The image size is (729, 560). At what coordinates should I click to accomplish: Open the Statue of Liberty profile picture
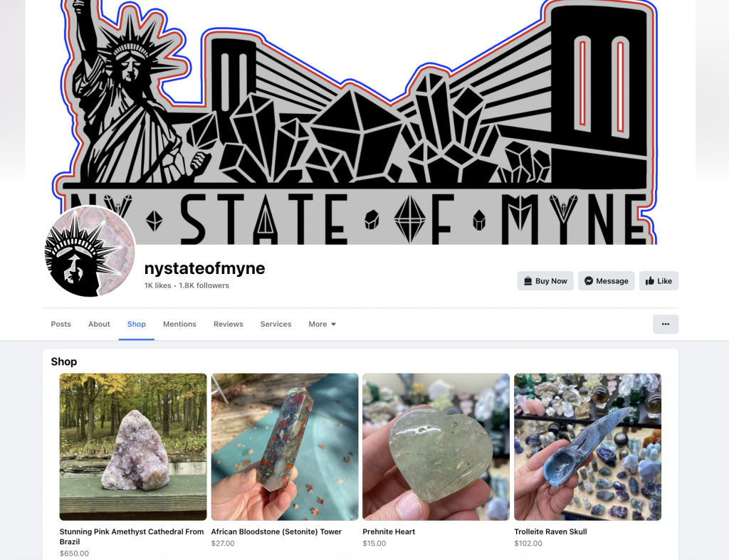[x=90, y=251]
